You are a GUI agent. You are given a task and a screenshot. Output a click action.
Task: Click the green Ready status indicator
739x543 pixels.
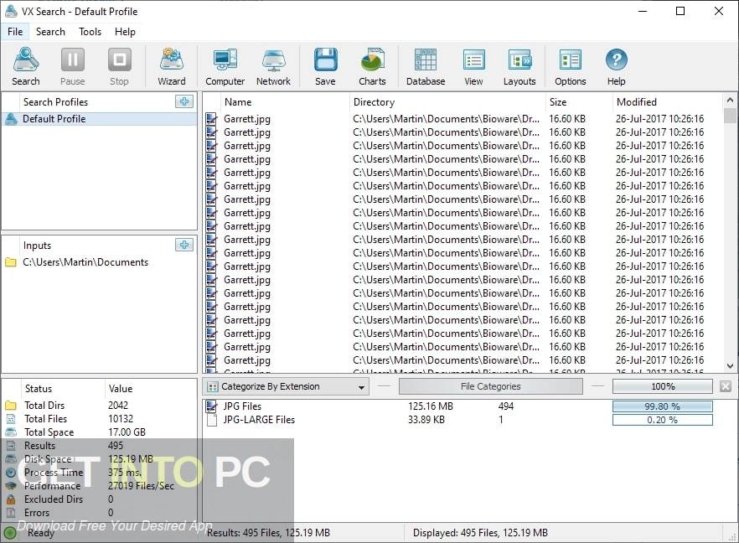[x=10, y=533]
